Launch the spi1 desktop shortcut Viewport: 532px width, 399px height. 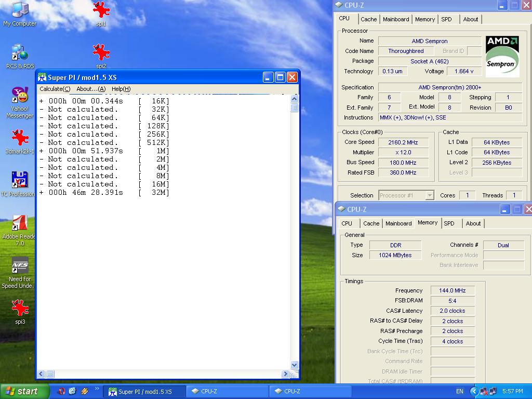point(101,14)
